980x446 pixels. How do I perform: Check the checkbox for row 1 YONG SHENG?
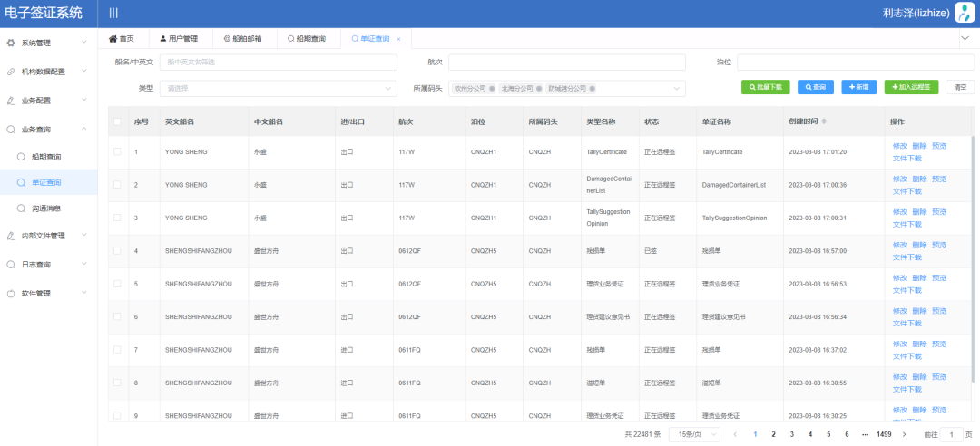pyautogui.click(x=117, y=151)
